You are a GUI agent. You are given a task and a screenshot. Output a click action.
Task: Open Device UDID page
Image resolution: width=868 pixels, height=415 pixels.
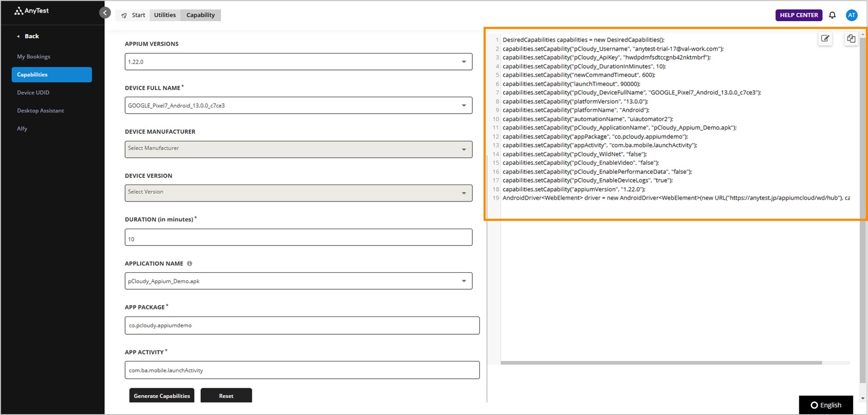(33, 92)
